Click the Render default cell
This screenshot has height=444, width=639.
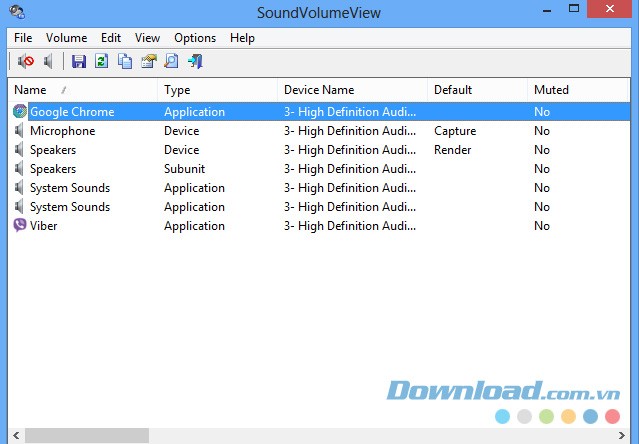click(x=452, y=150)
